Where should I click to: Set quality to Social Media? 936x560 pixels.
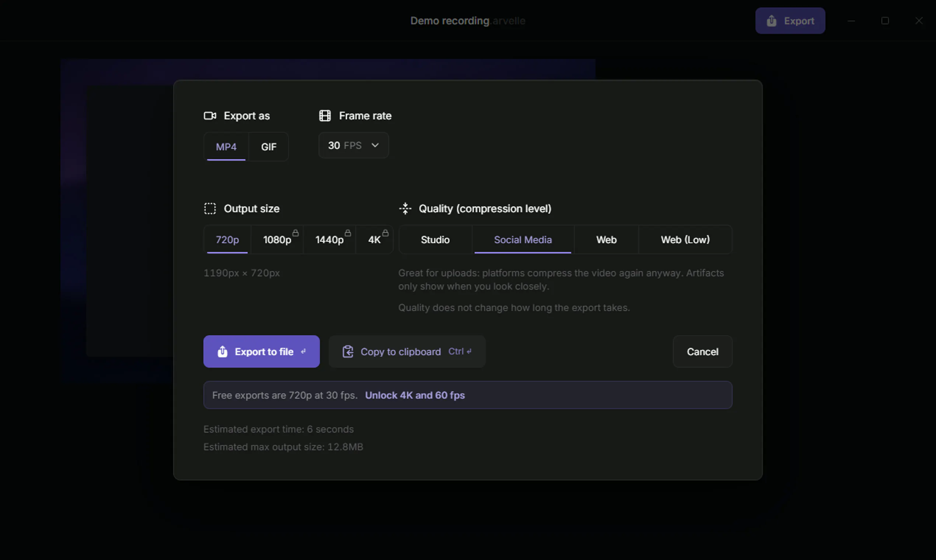point(523,239)
